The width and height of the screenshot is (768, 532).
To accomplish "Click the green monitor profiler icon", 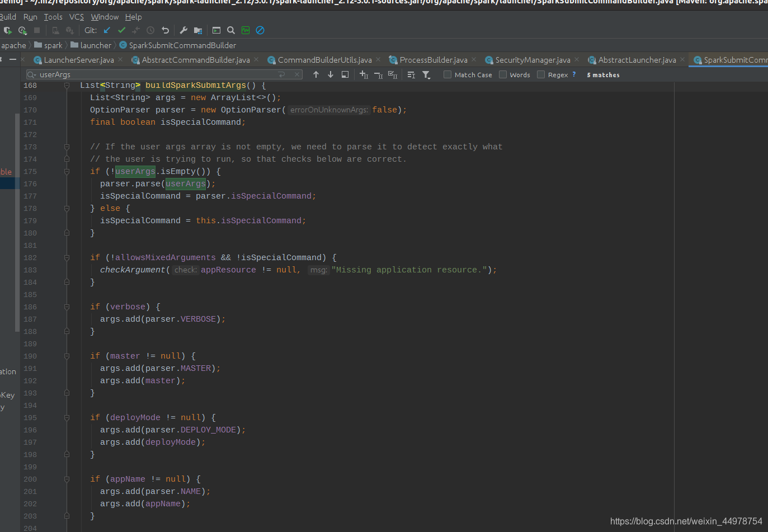I will (246, 30).
